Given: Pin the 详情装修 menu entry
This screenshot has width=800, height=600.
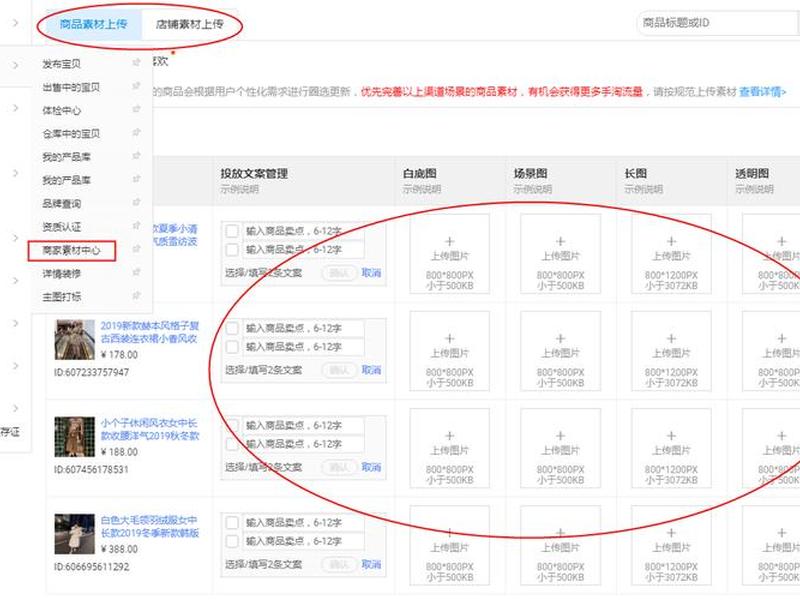Looking at the screenshot, I should tap(136, 272).
